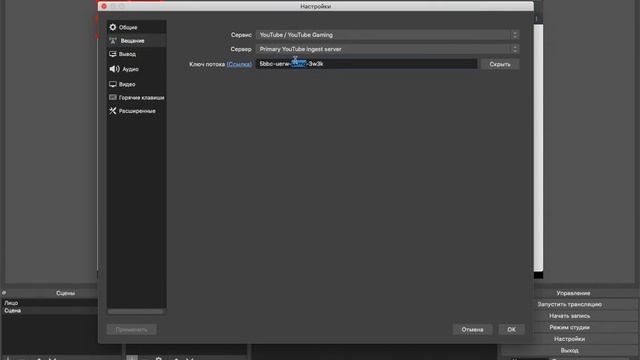The width and height of the screenshot is (640, 360).
Task: Open the Аудио section with speaker icon
Action: [136, 69]
